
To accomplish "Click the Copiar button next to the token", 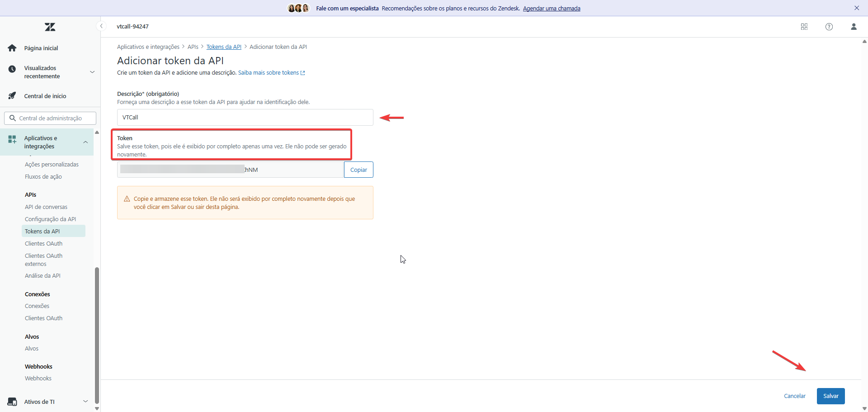I will coord(359,169).
